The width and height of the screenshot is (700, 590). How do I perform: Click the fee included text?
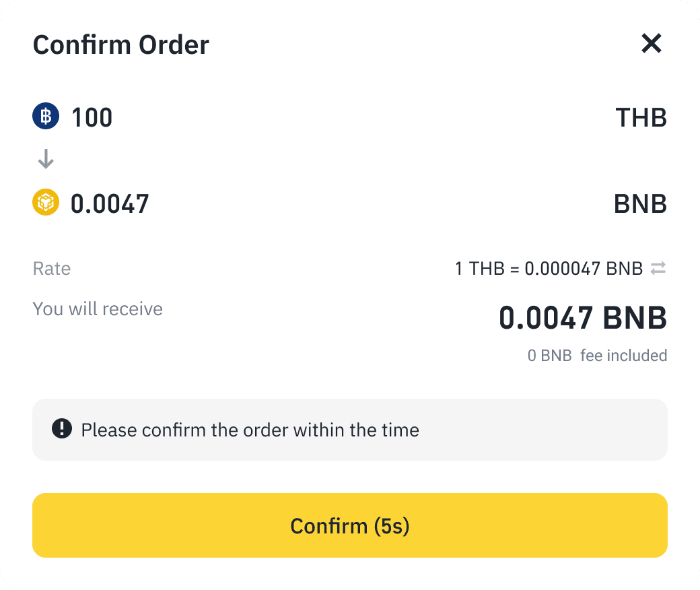tap(623, 355)
